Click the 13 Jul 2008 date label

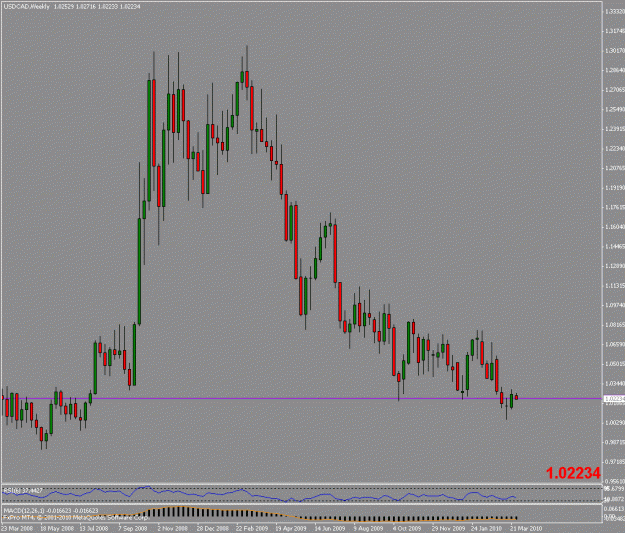coord(94,529)
